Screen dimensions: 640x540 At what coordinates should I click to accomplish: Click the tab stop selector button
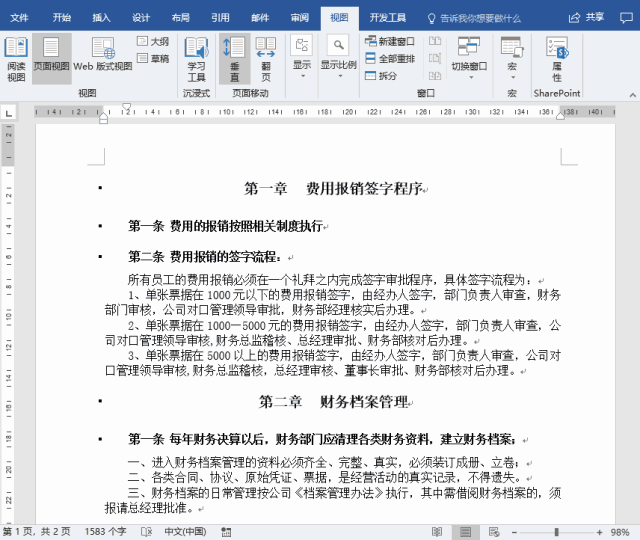pos(9,113)
